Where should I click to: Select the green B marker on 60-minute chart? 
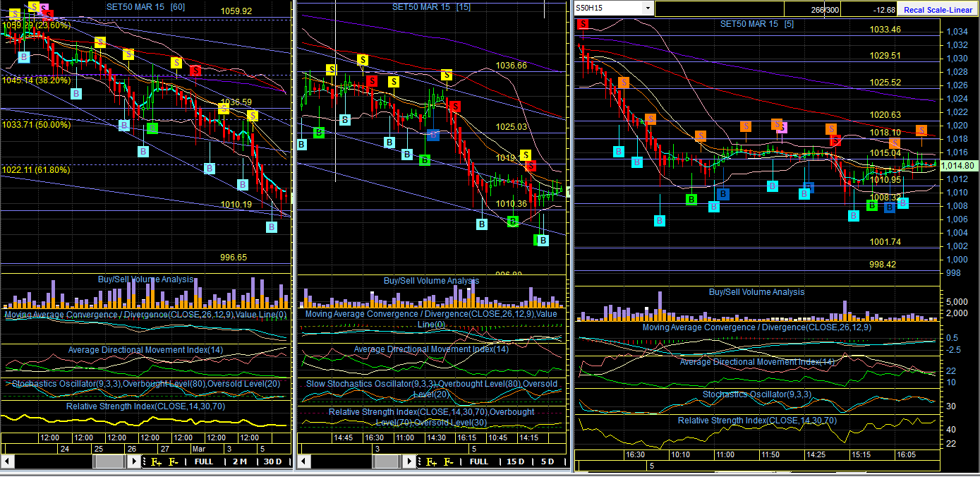(152, 128)
